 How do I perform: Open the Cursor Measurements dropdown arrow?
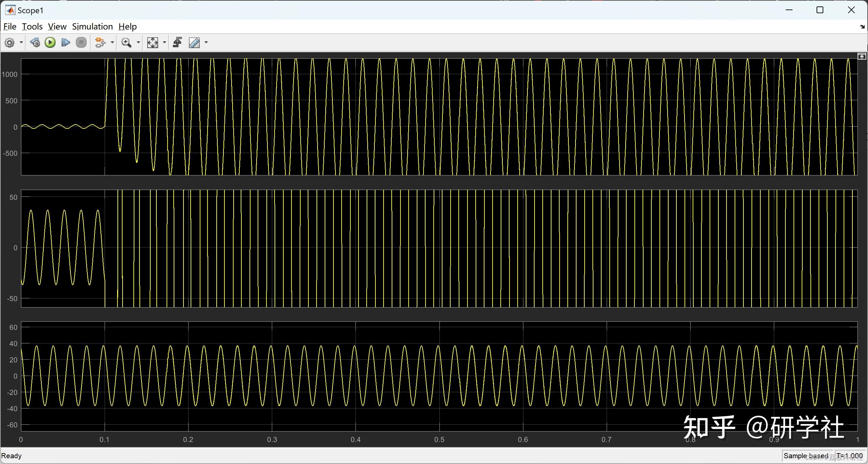pos(206,42)
